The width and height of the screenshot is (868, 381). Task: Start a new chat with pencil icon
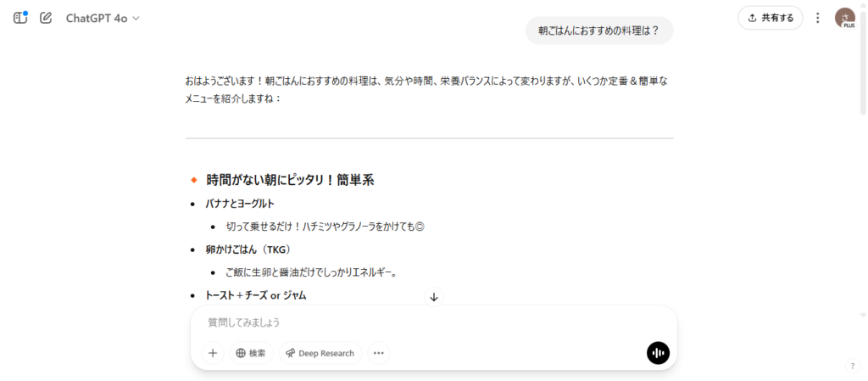coord(46,18)
